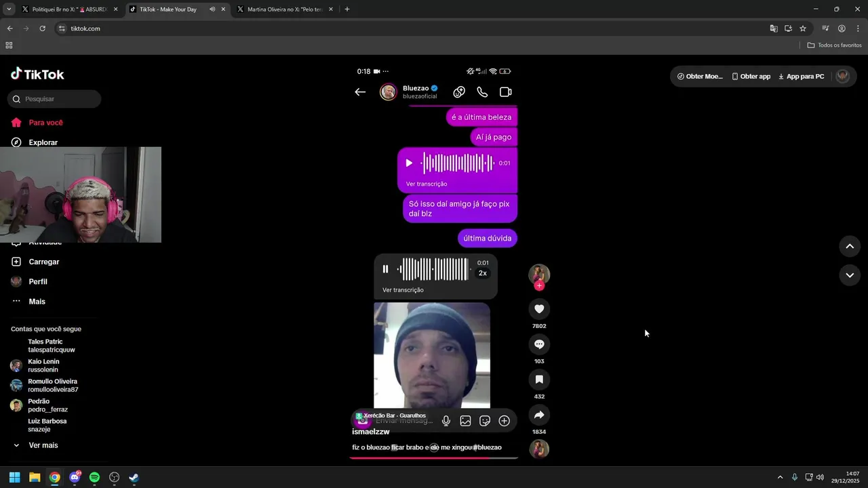This screenshot has height=488, width=868.
Task: Go to the next video arrow
Action: coord(850,275)
